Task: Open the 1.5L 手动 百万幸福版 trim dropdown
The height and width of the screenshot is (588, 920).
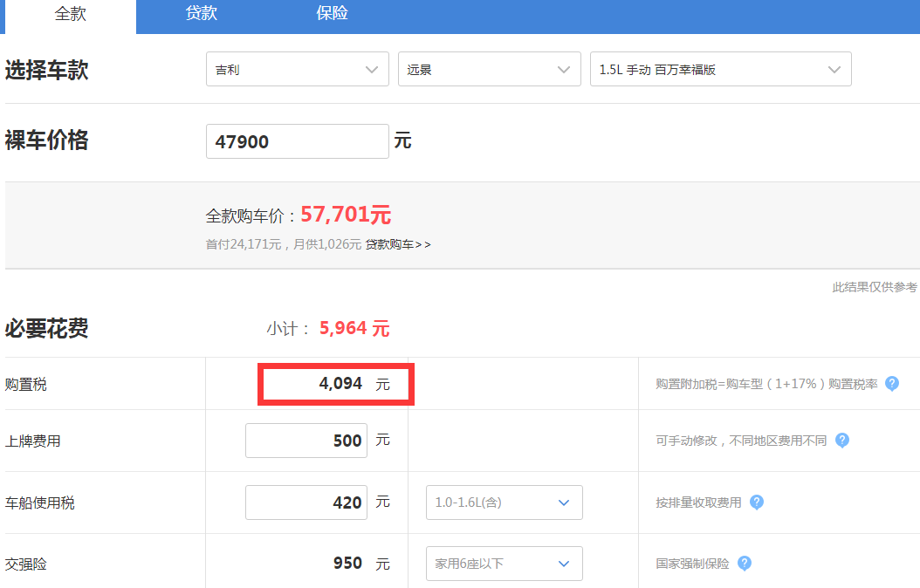Action: tap(720, 69)
